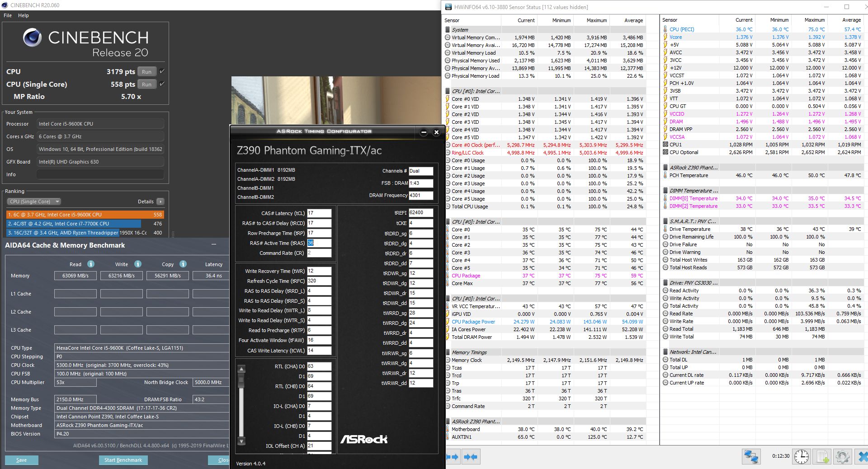Click the expand columns arrows icon in HWiNFO
This screenshot has width=868, height=469.
(x=453, y=457)
